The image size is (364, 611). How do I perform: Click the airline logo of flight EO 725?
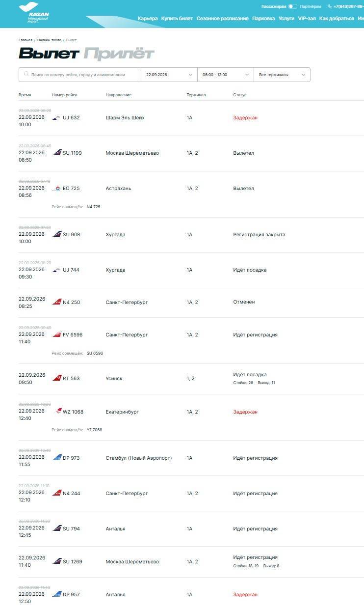tap(57, 188)
